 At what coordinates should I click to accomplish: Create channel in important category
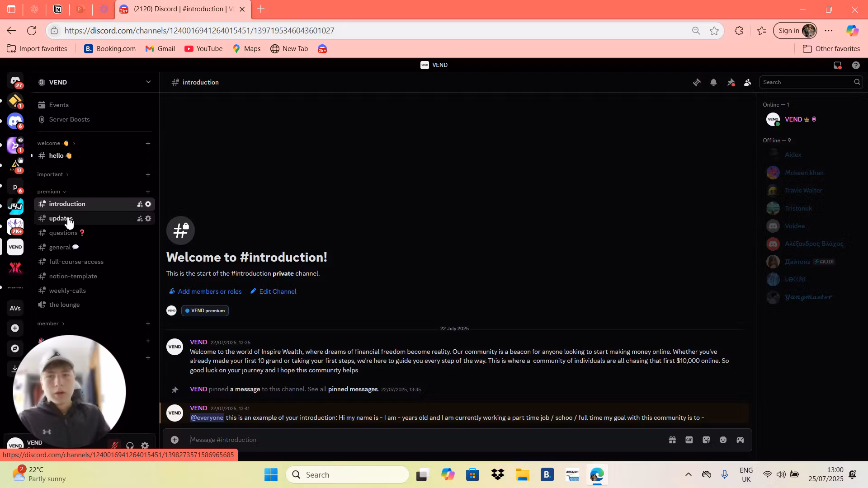click(x=148, y=174)
